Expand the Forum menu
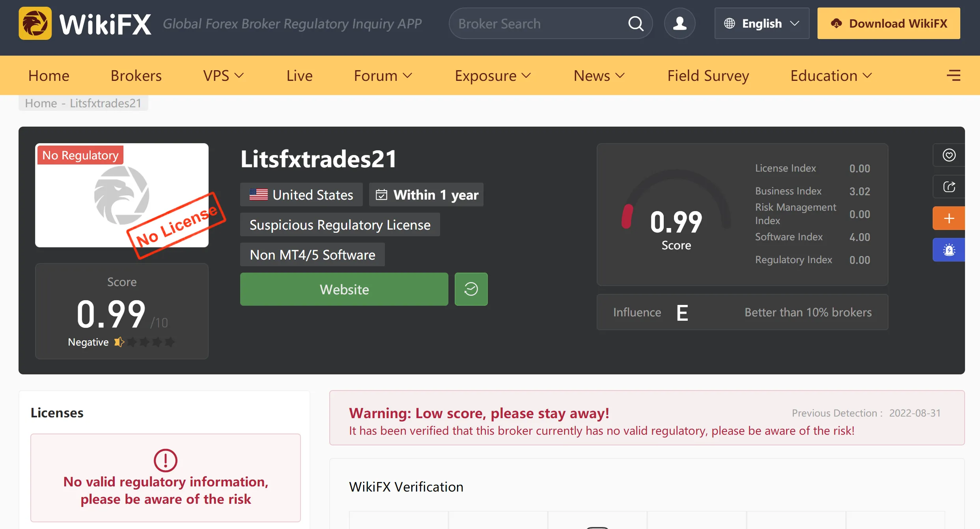 pyautogui.click(x=383, y=75)
